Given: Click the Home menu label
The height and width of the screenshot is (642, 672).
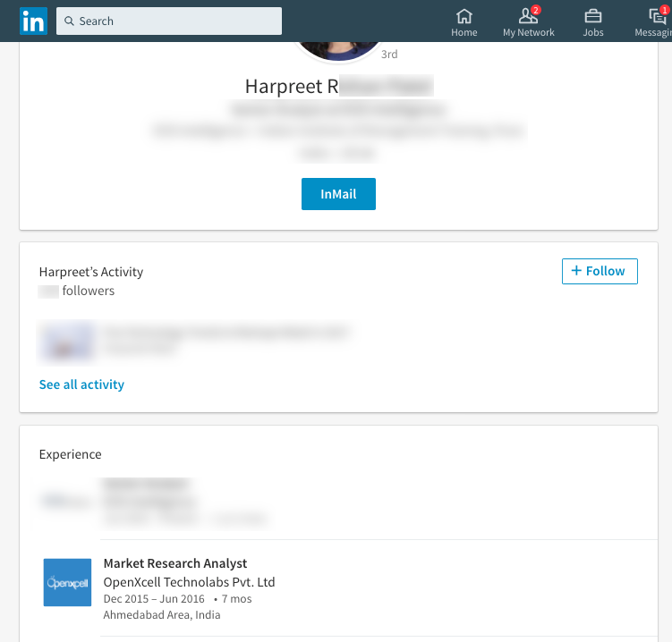Looking at the screenshot, I should click(x=464, y=32).
